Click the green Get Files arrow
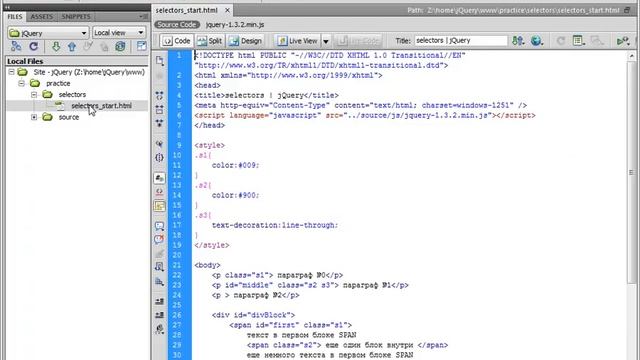Image resolution: width=640 pixels, height=360 pixels. [56, 46]
